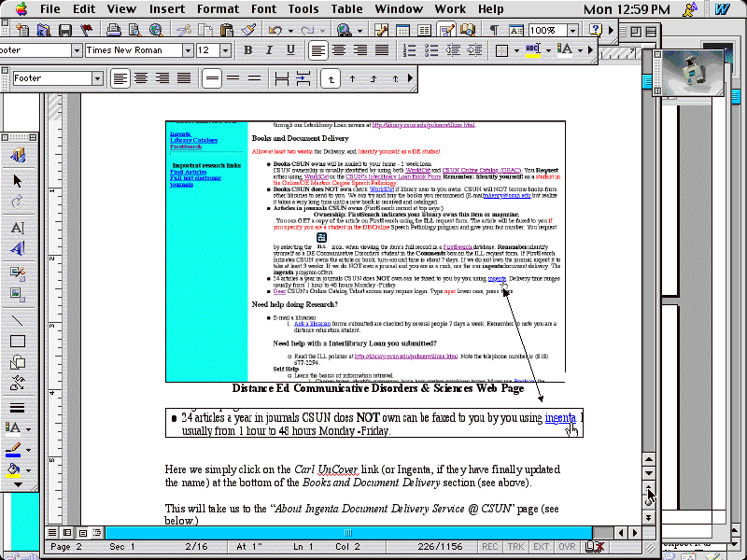
Task: Switch to Normal view button
Action: (52, 532)
